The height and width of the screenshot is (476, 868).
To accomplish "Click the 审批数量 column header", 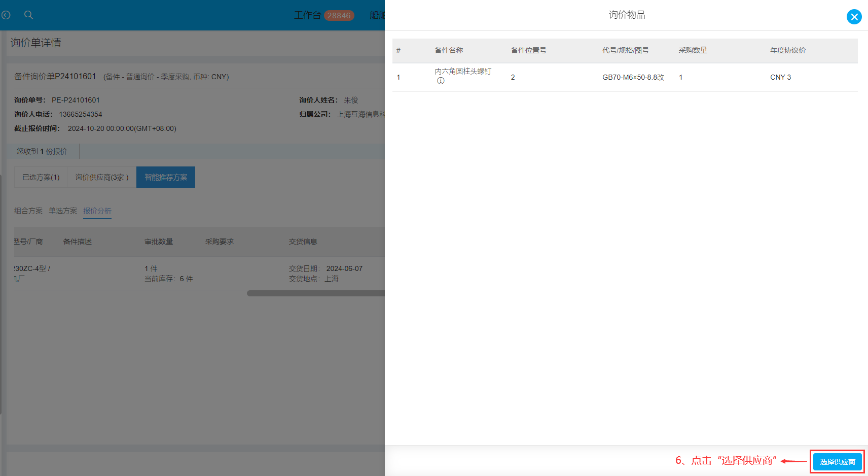I will [159, 242].
